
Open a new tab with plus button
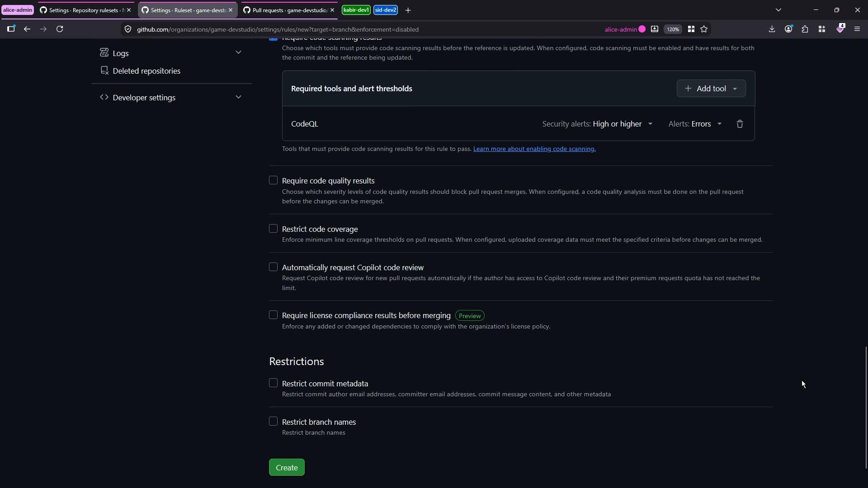click(x=408, y=10)
